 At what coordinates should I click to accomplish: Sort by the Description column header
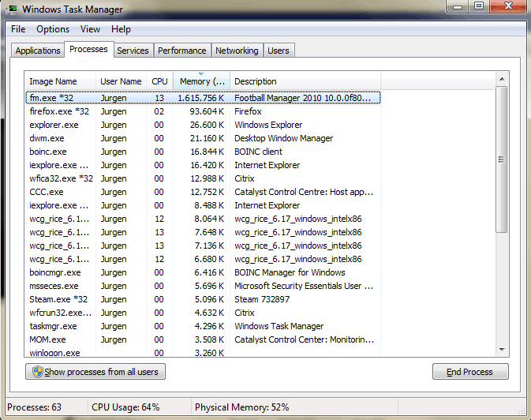305,81
